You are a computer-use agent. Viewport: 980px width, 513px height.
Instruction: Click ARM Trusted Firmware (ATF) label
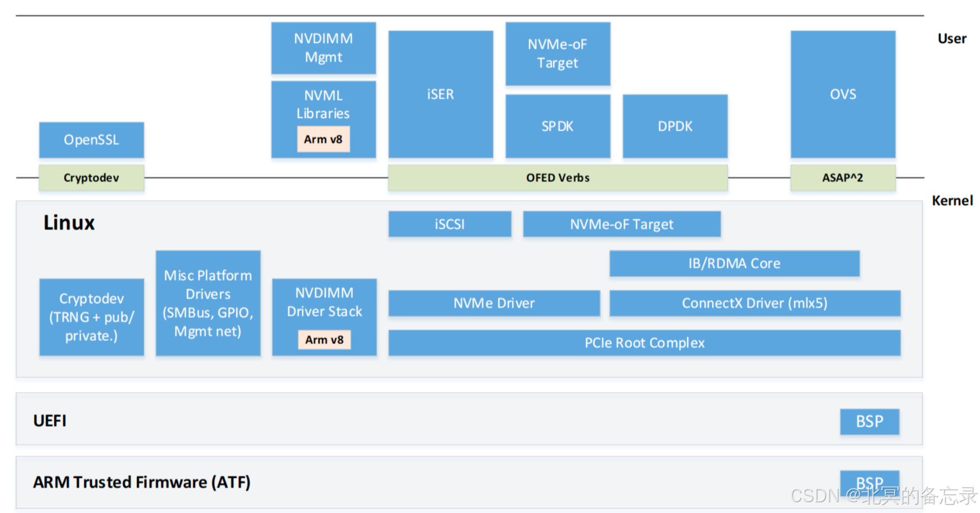pyautogui.click(x=142, y=482)
